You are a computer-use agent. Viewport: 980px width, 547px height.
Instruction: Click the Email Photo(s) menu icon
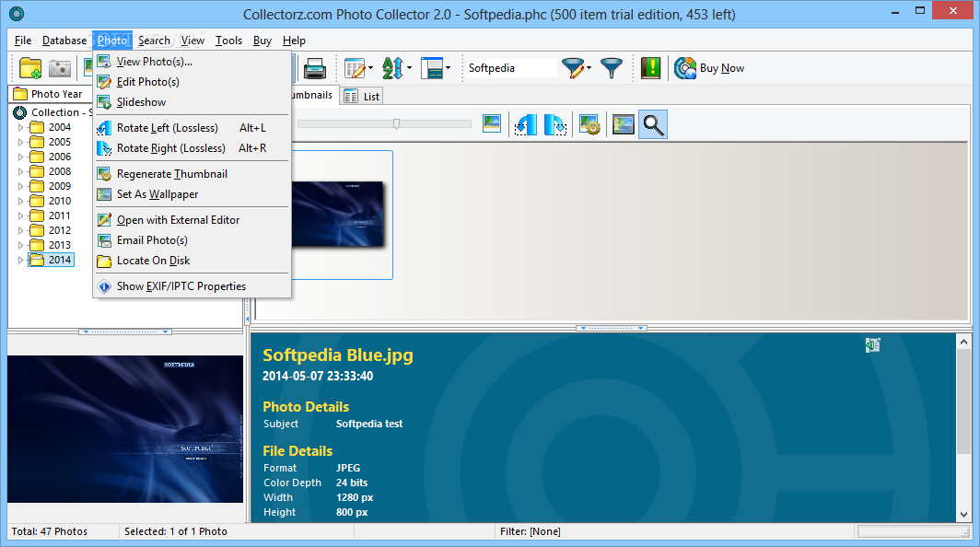[104, 240]
